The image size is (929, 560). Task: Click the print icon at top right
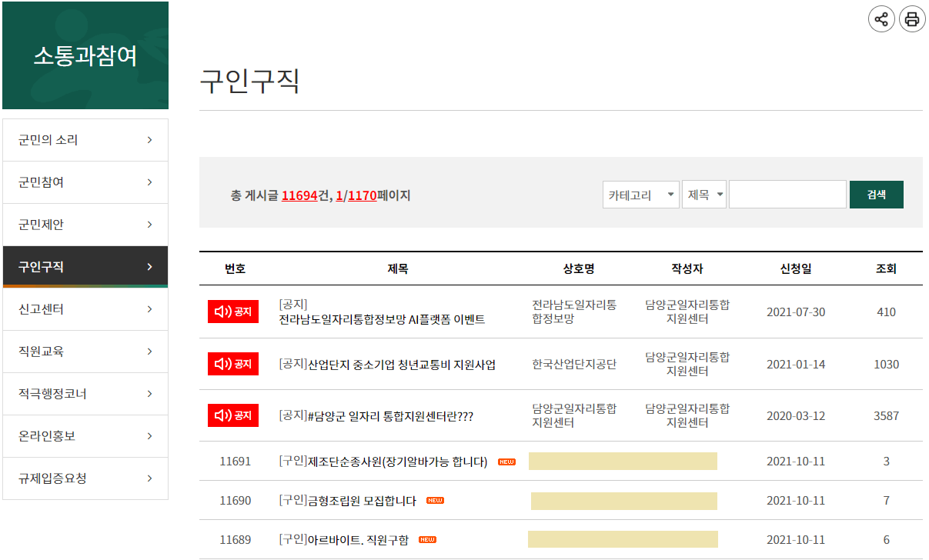912,19
